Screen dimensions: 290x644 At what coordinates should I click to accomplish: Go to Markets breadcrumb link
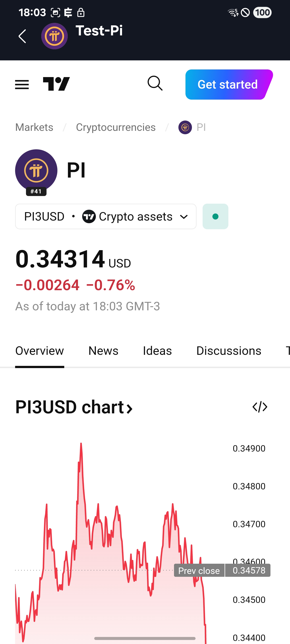pos(34,128)
